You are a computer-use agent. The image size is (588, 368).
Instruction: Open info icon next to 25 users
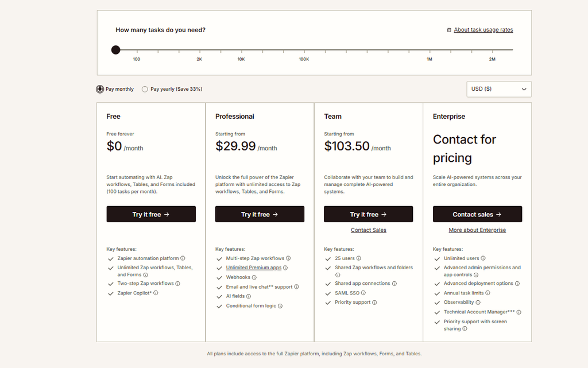(359, 258)
